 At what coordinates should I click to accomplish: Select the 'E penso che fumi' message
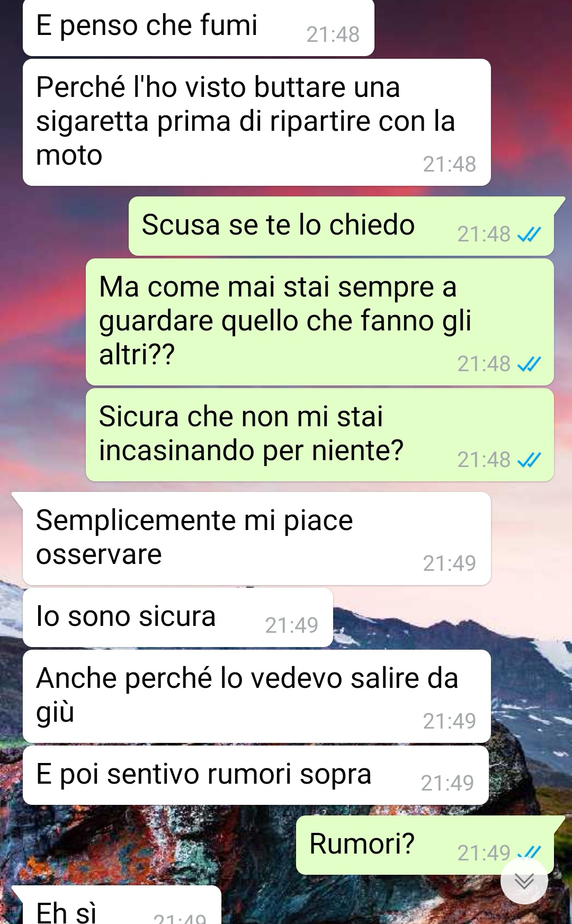click(x=199, y=27)
